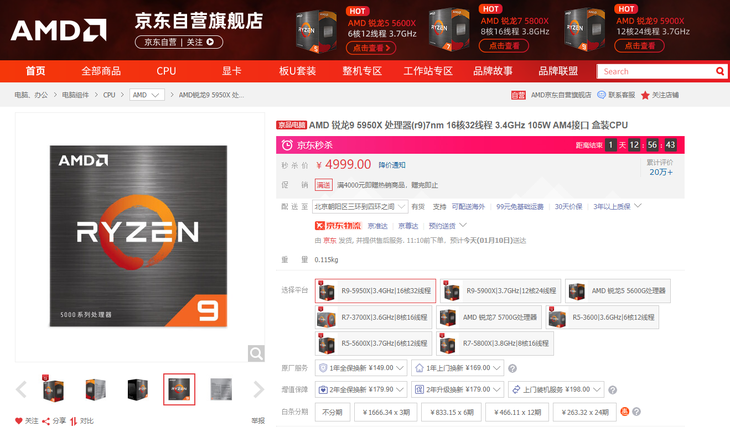Screen dimensions: 730x432
Task: Show previous thumbnails with left arrow
Action: coord(21,389)
